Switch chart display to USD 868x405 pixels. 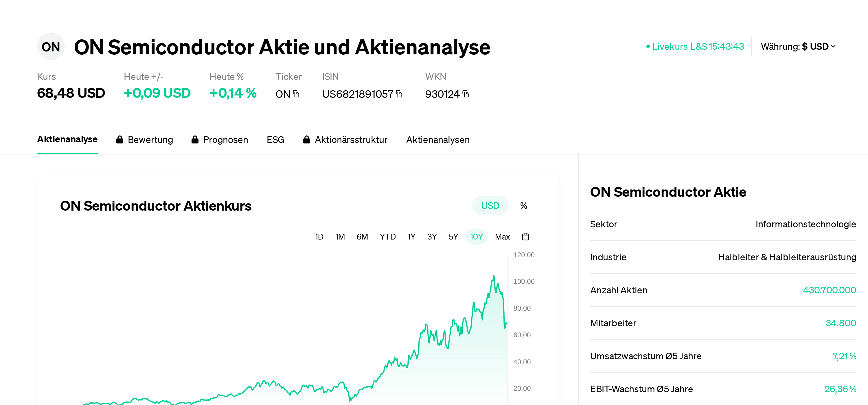490,205
